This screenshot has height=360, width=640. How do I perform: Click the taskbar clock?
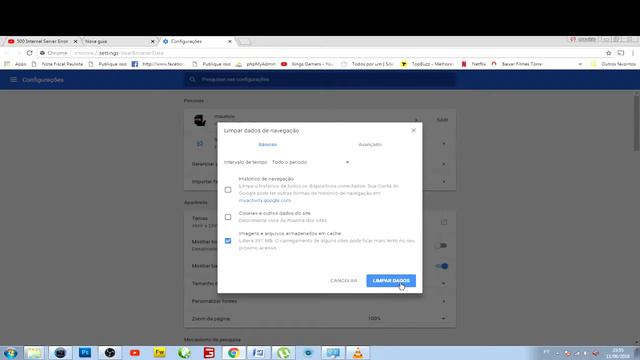[x=618, y=353]
